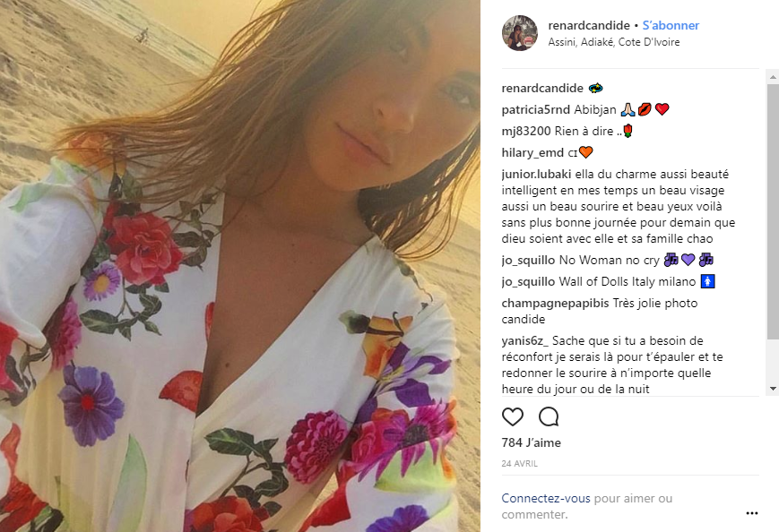779x532 pixels.
Task: Open jo_squillo profile from No Woman comment
Action: [528, 260]
